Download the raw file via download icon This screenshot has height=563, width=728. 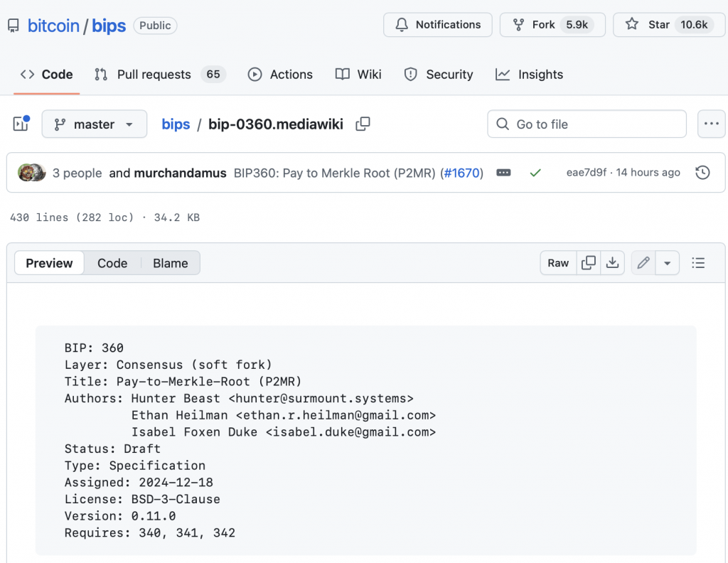(x=612, y=263)
